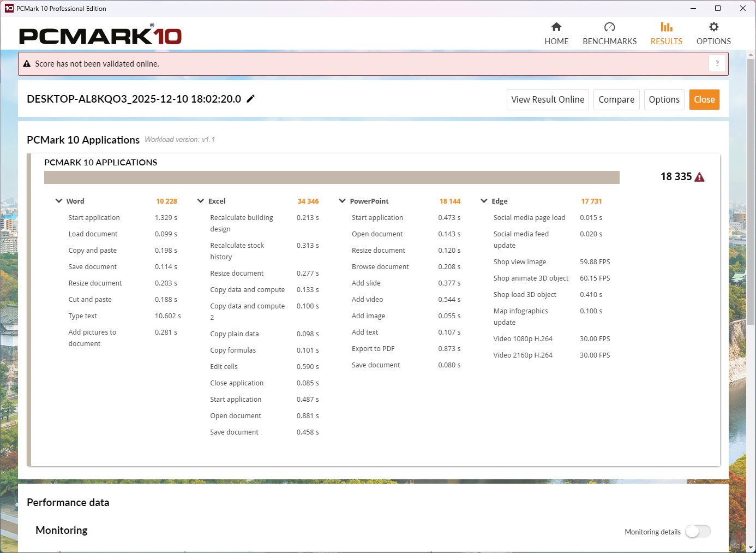Toggle the Monitoring details switch

(698, 531)
